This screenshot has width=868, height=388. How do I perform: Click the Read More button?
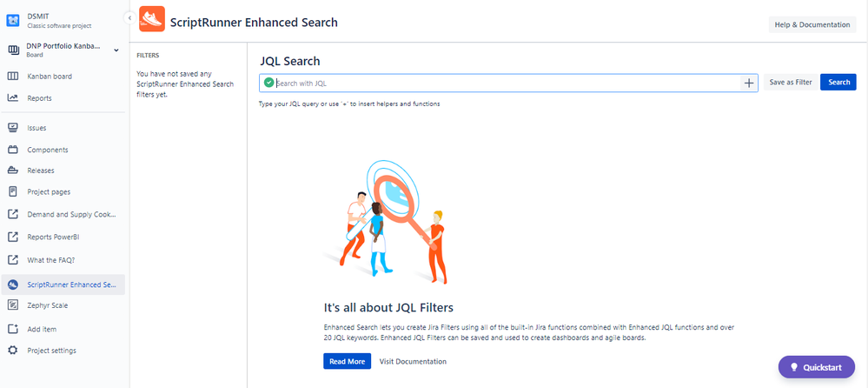pos(347,361)
